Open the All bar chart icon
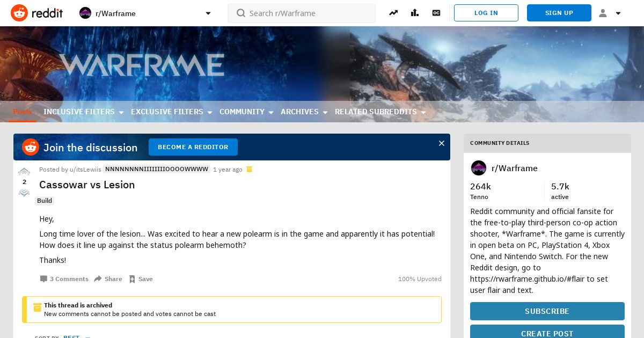This screenshot has height=338, width=644. [x=415, y=13]
